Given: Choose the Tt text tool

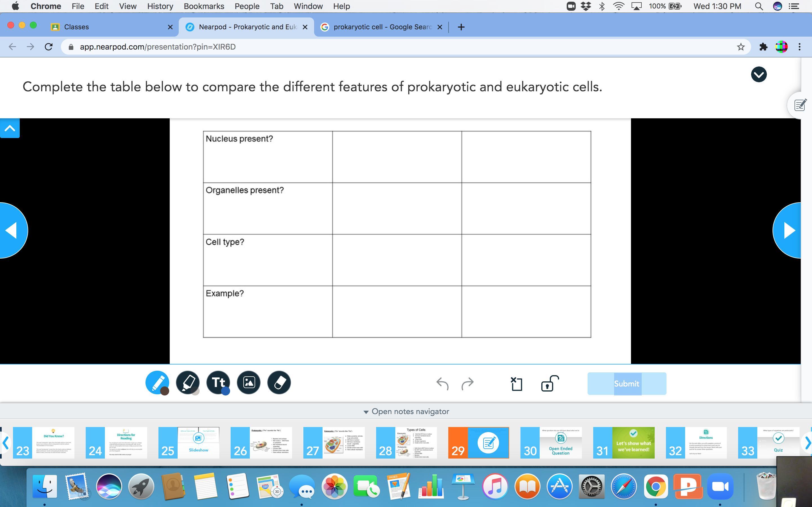Looking at the screenshot, I should pyautogui.click(x=218, y=382).
